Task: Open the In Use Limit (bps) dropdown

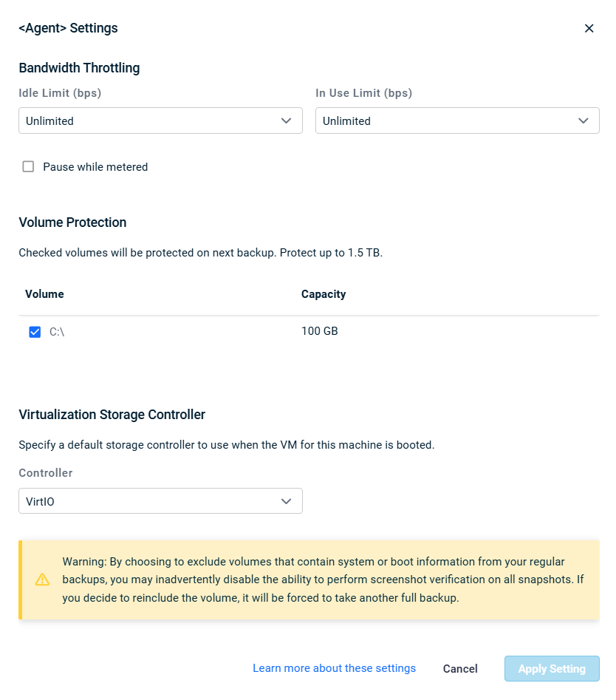Action: coord(457,120)
